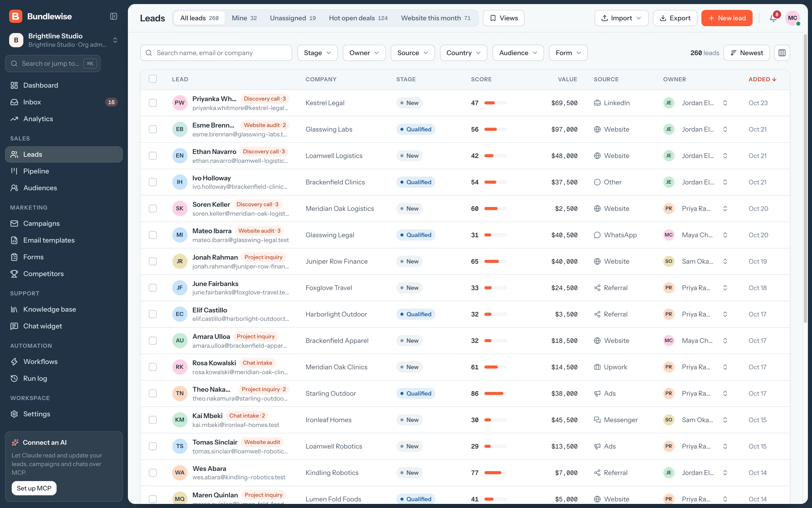Open the Hot open deals tab
The height and width of the screenshot is (508, 812).
358,18
